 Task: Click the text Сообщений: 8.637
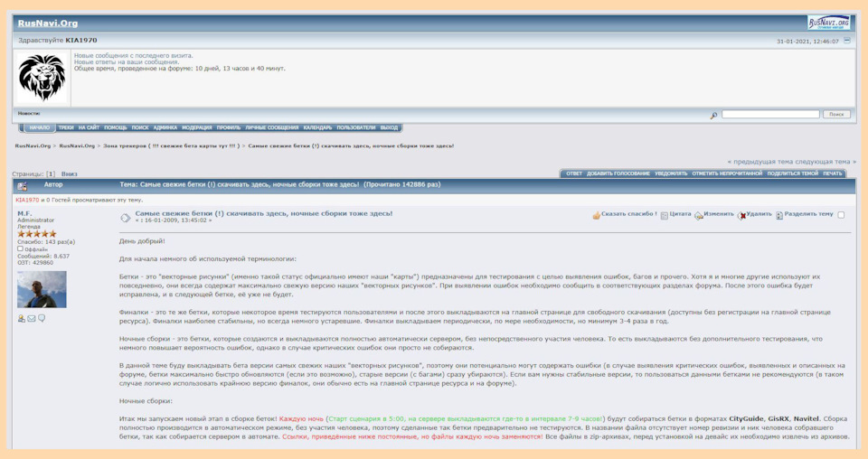click(x=43, y=257)
